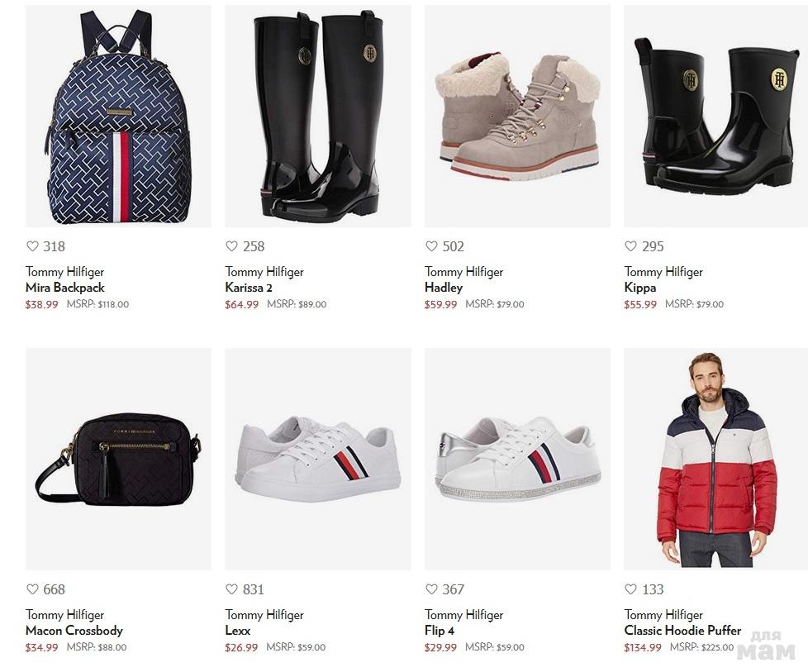Image resolution: width=808 pixels, height=672 pixels.
Task: Heart the Lexx sneaker with 831 likes
Action: [232, 589]
